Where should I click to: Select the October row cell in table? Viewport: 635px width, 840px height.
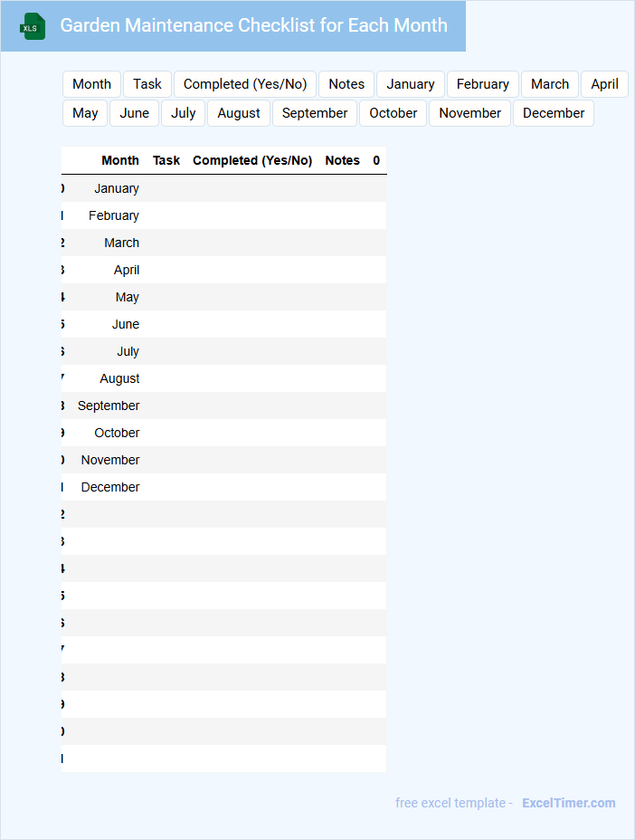(x=117, y=433)
